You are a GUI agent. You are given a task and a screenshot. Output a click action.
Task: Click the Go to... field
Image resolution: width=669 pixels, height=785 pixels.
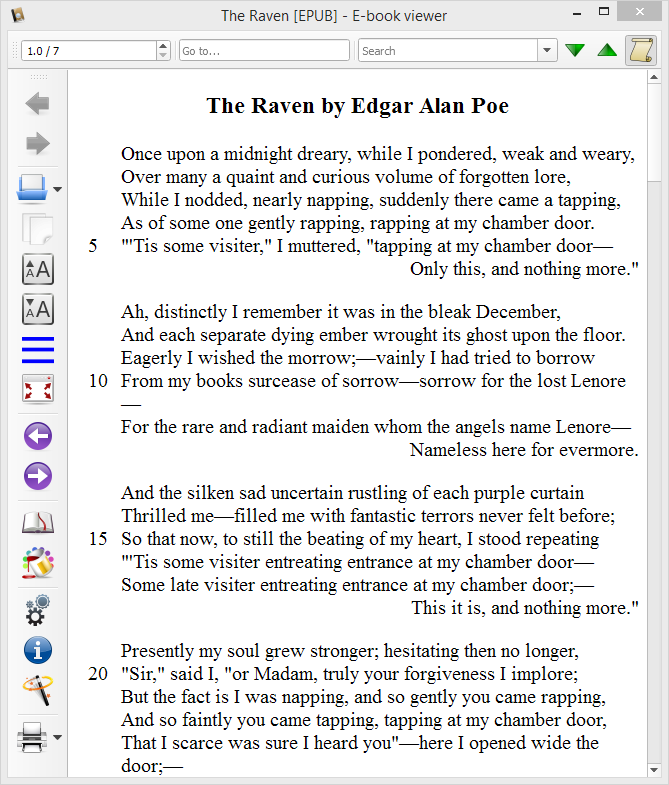tap(264, 51)
